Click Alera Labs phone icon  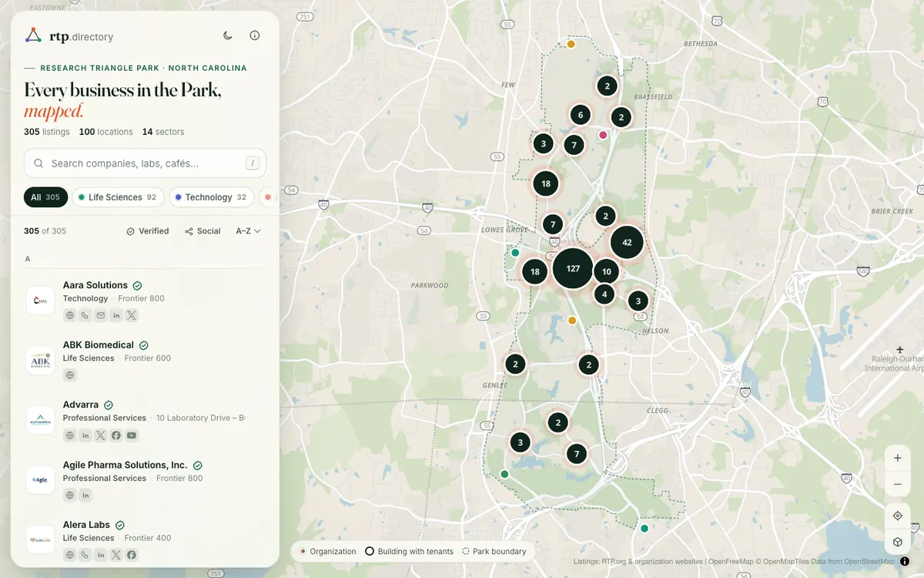tap(85, 555)
